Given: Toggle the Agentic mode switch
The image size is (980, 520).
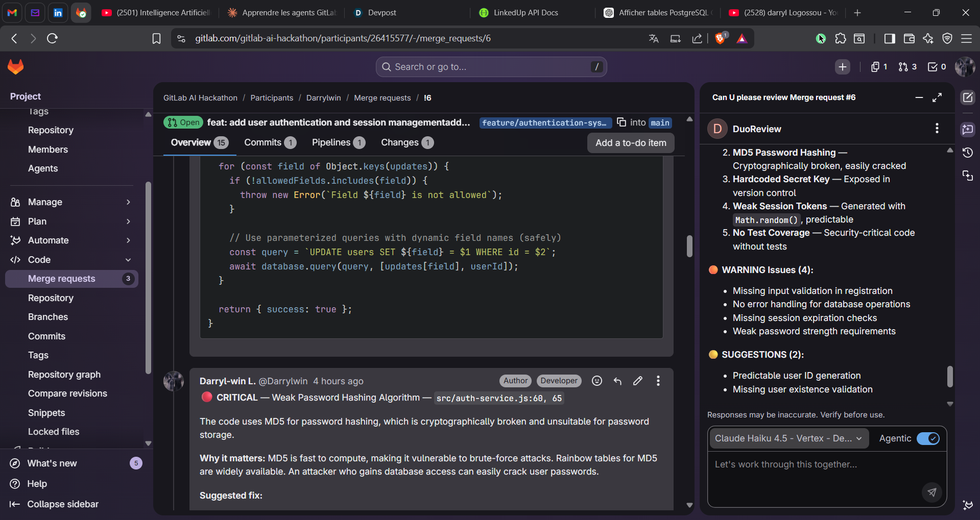Looking at the screenshot, I should (928, 438).
